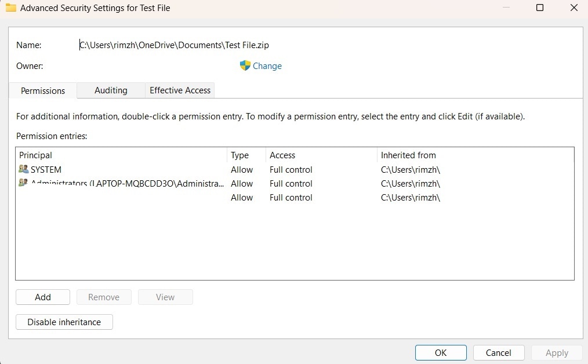Switch to the Auditing tab
Screen dimensions: 588x364
pyautogui.click(x=111, y=90)
